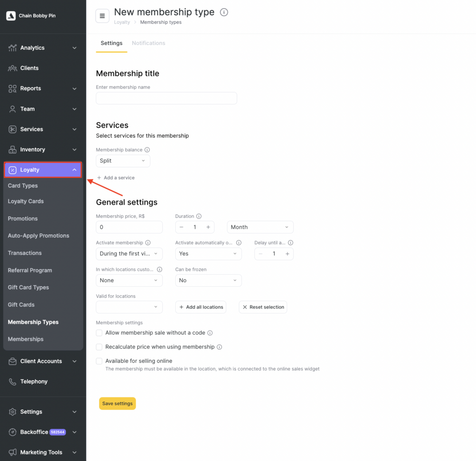This screenshot has height=461, width=476.
Task: Enable Allow membership sale without a code
Action: coord(99,333)
